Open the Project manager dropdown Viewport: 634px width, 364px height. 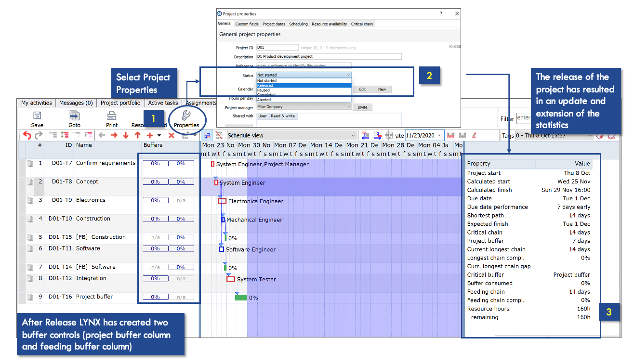coord(304,107)
